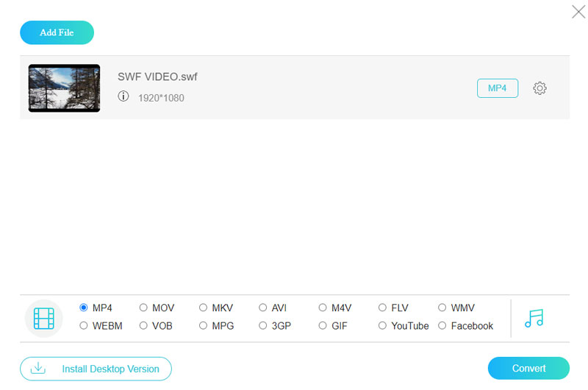Select FLV output format

pyautogui.click(x=383, y=308)
